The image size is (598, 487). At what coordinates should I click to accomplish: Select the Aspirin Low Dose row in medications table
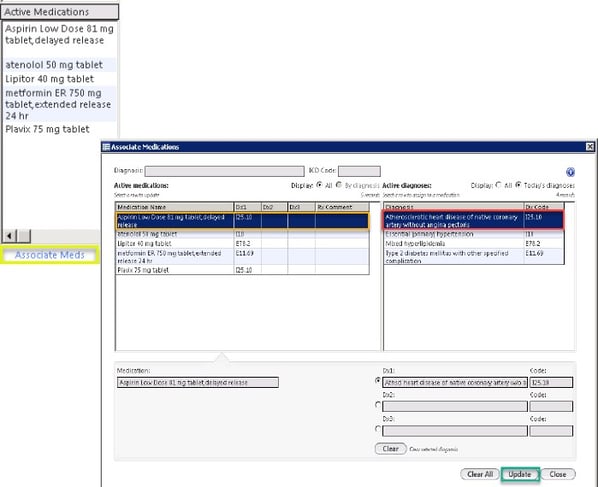pos(243,221)
